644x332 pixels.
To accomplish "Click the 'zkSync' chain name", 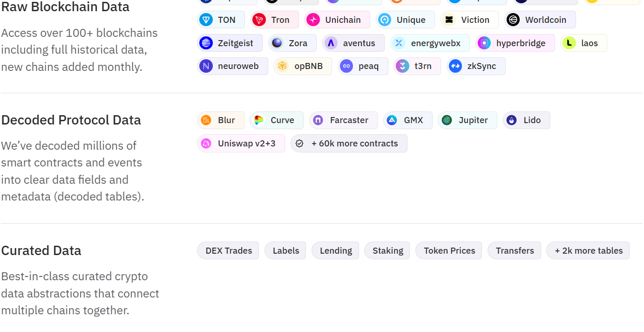I will 481,66.
